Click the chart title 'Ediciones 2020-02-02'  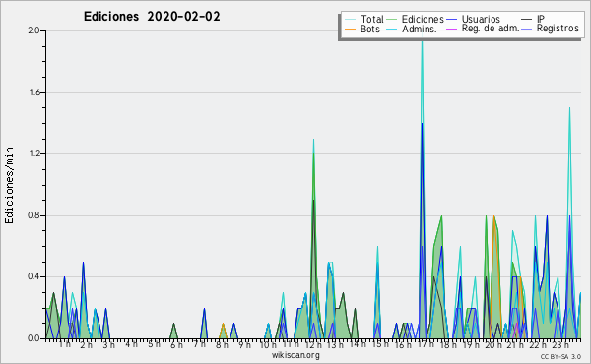click(x=152, y=17)
